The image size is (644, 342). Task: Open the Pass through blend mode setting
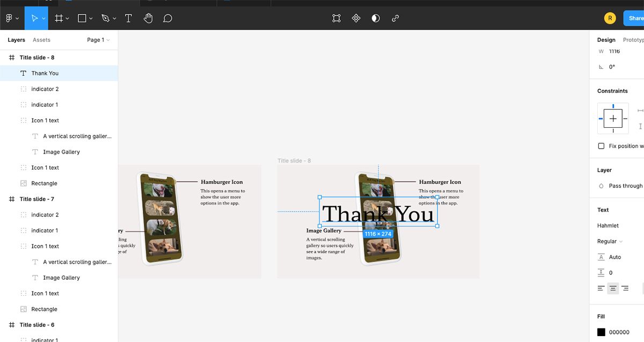coord(625,186)
